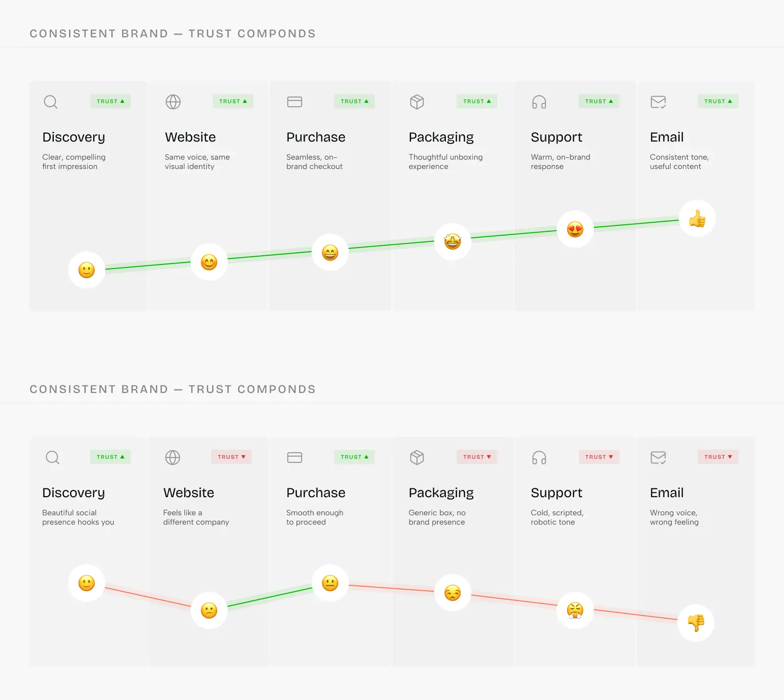Click the box icon in top Packaging card
The width and height of the screenshot is (784, 700).
coord(417,102)
